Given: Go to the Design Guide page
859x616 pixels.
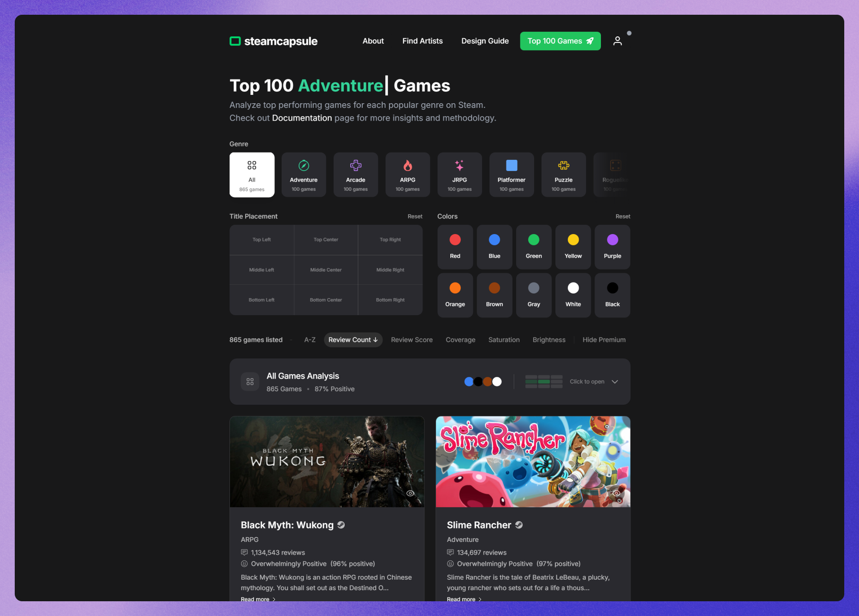Looking at the screenshot, I should (485, 41).
